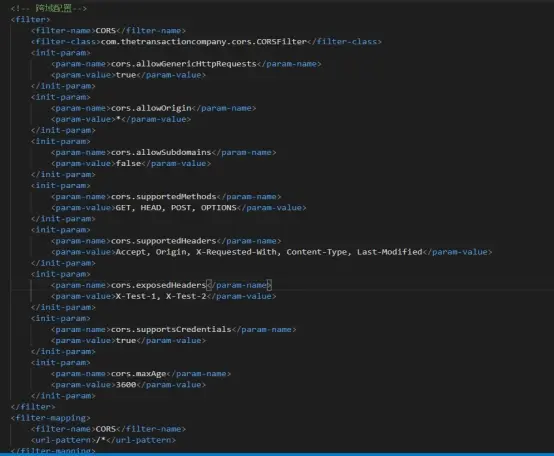This screenshot has height=456, width=554.
Task: Select com.thetransactioncompany.cors.CORSFilter class text
Action: (204, 42)
